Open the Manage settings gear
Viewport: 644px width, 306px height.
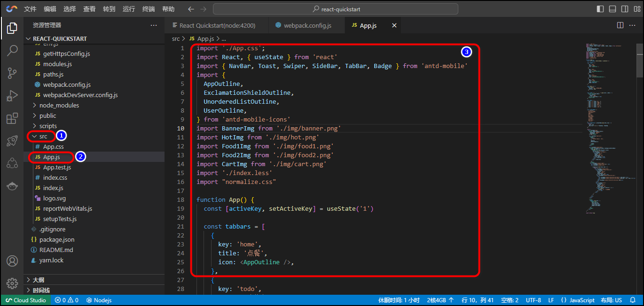pyautogui.click(x=12, y=283)
